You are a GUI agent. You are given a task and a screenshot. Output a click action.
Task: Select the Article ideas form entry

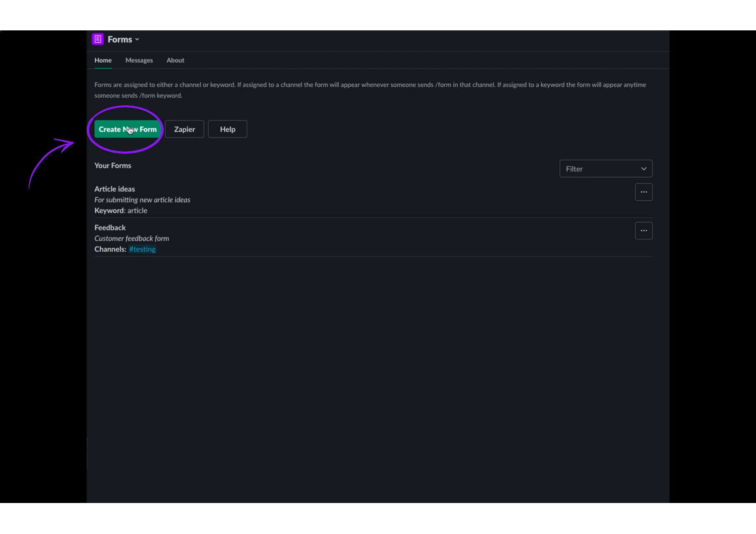(115, 189)
